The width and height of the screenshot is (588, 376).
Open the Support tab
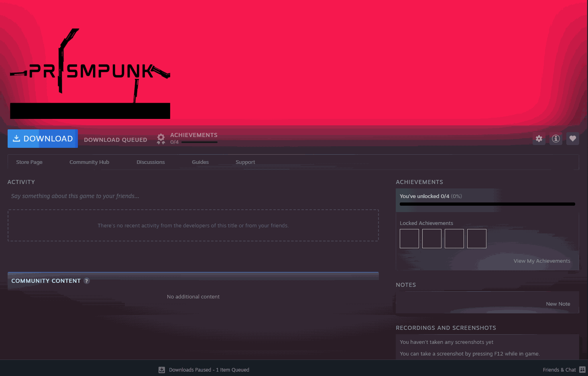(x=245, y=162)
